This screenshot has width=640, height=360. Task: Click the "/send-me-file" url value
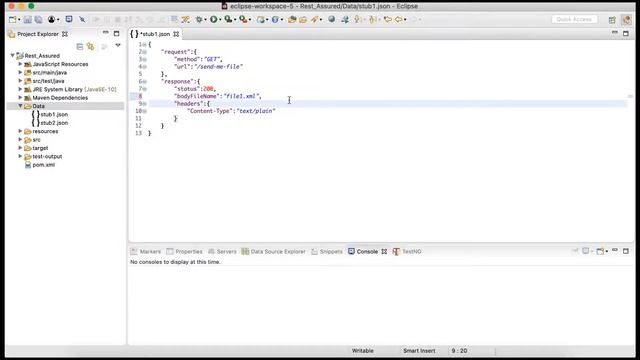point(219,66)
